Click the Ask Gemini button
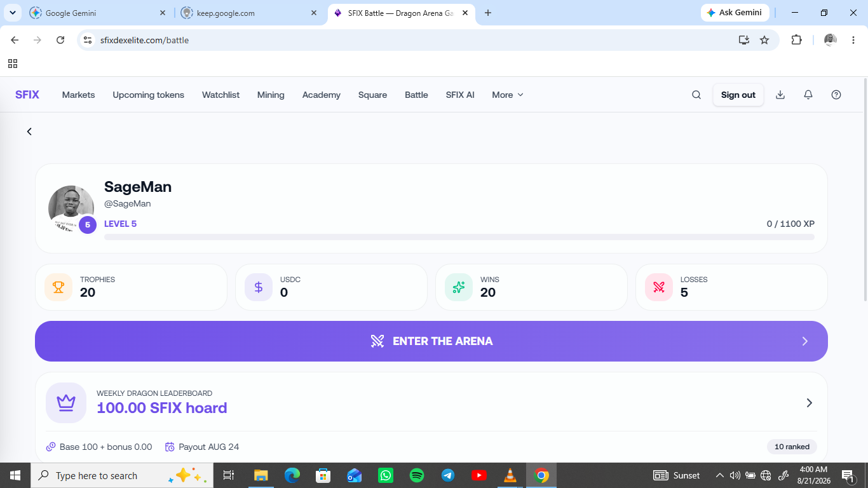Screen dimensions: 868x488 point(735,13)
